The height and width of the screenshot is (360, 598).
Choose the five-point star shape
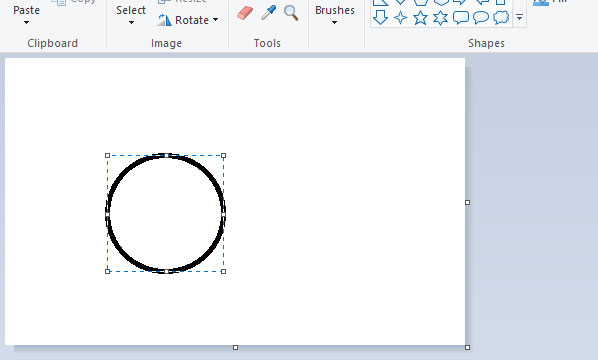(x=420, y=18)
